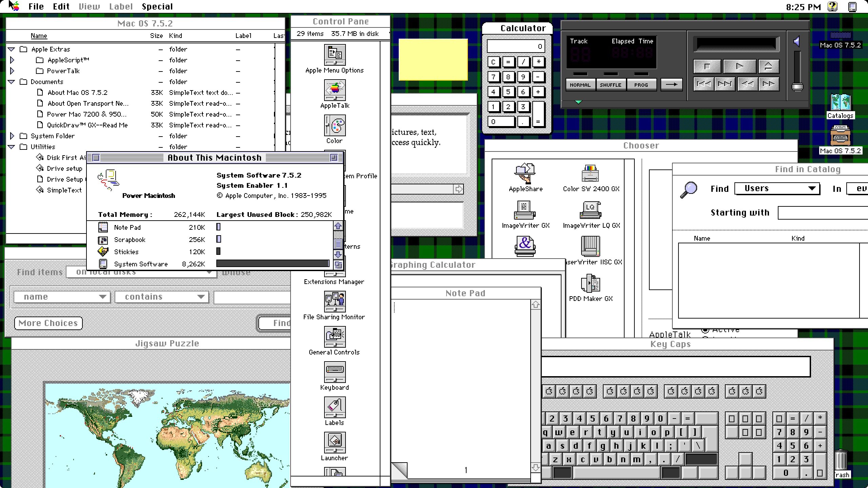
Task: Open the File menu
Action: (36, 6)
